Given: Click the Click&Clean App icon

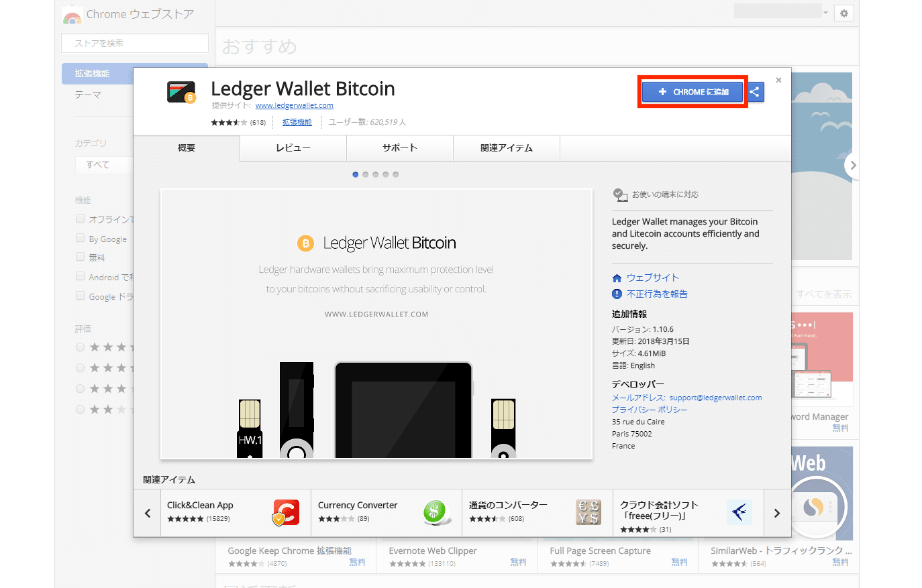Looking at the screenshot, I should point(285,513).
